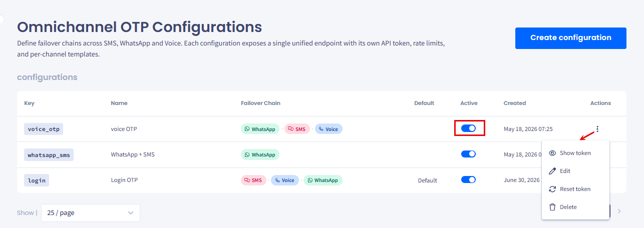Click the 'configurations' section label

click(47, 77)
